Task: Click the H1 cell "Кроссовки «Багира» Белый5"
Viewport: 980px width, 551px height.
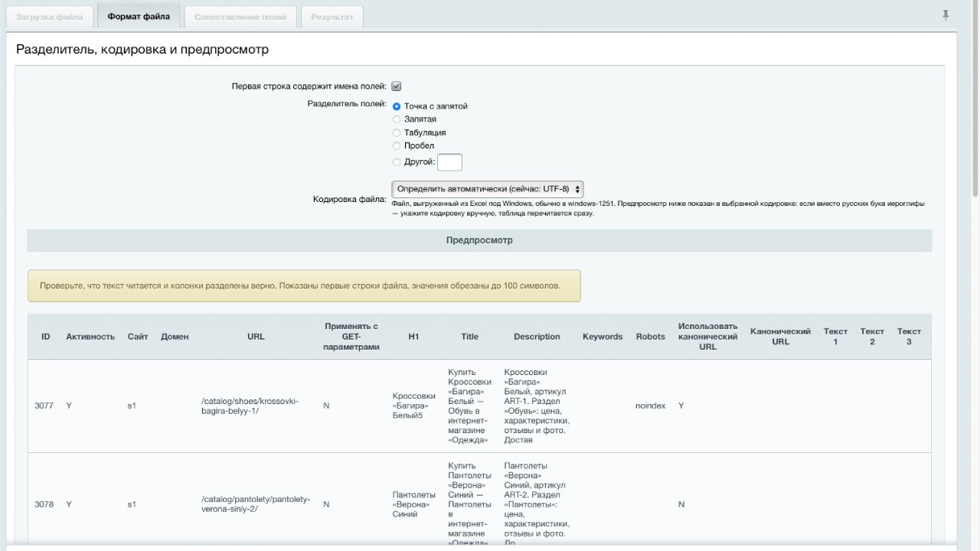Action: coord(414,406)
